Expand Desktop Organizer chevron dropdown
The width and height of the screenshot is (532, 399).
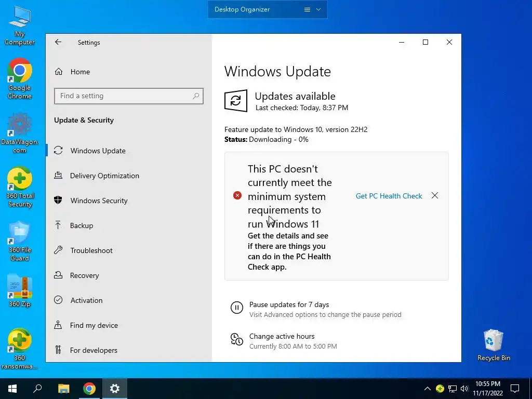pos(318,9)
